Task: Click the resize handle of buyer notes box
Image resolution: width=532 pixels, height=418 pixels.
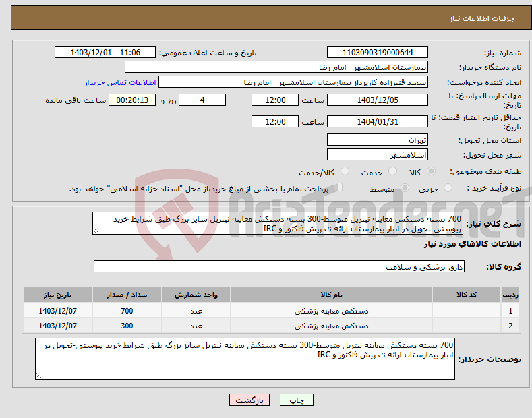Action: 39,376
